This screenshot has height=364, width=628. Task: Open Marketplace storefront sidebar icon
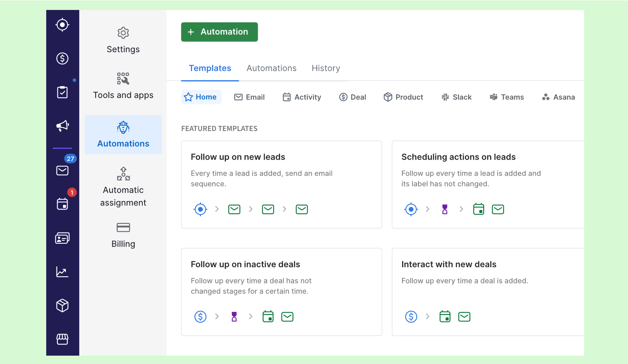coord(62,339)
